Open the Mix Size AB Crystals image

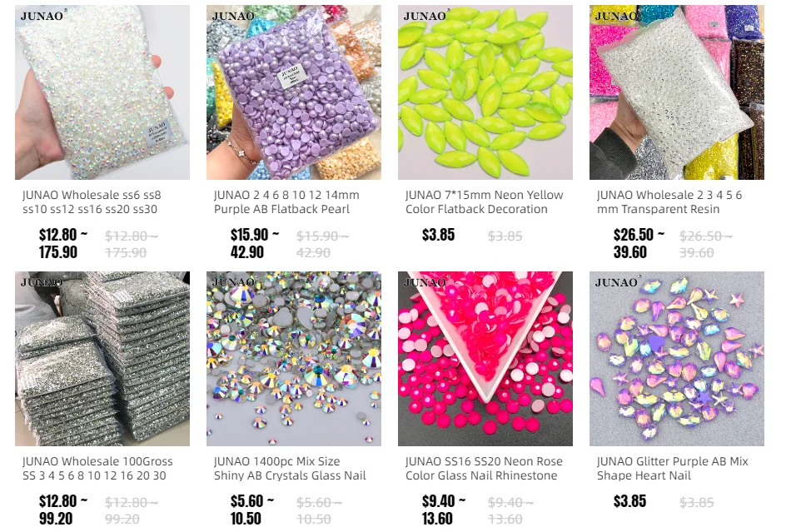pyautogui.click(x=294, y=359)
